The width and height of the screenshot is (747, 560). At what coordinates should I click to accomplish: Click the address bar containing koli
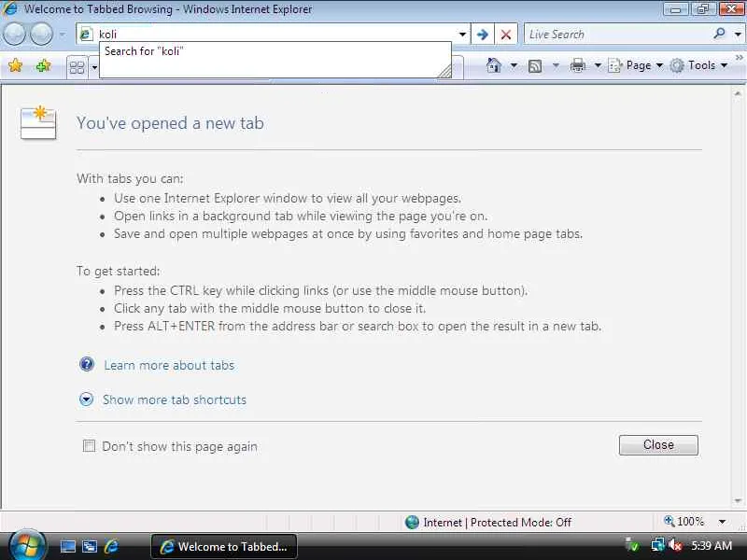coord(273,35)
